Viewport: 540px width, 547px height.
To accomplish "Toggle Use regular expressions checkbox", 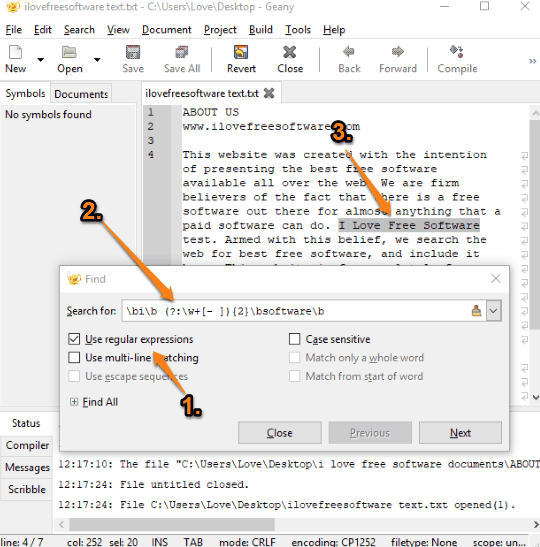I will pos(74,339).
